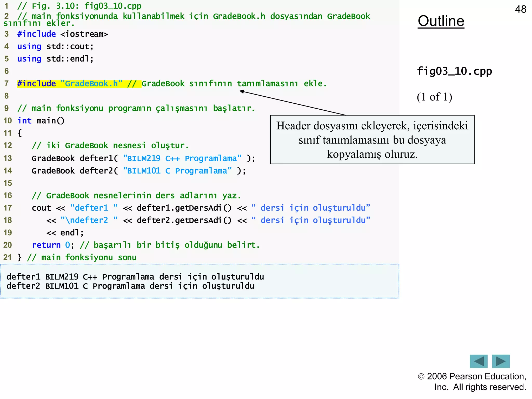The height and width of the screenshot is (399, 532).
Task: Click the defter2.getDersAdi() call
Action: tap(184, 220)
